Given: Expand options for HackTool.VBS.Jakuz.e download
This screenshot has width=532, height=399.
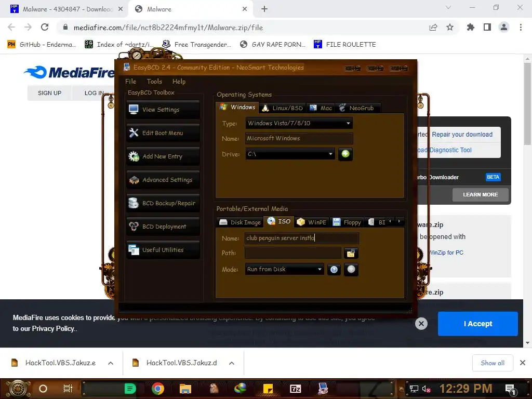Looking at the screenshot, I should click(111, 363).
